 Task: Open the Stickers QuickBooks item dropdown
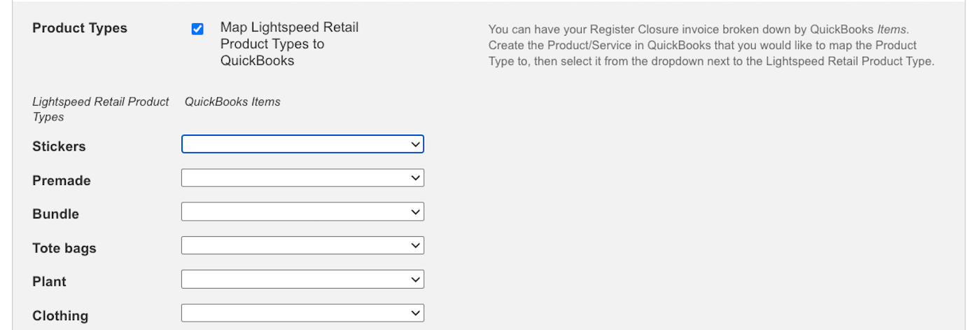[x=302, y=144]
